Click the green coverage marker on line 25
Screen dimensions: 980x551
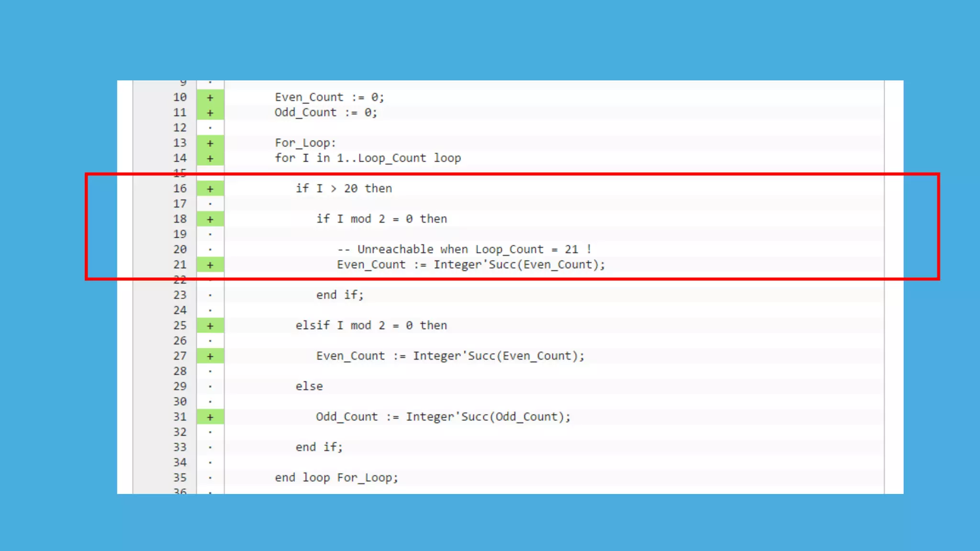[x=210, y=326]
